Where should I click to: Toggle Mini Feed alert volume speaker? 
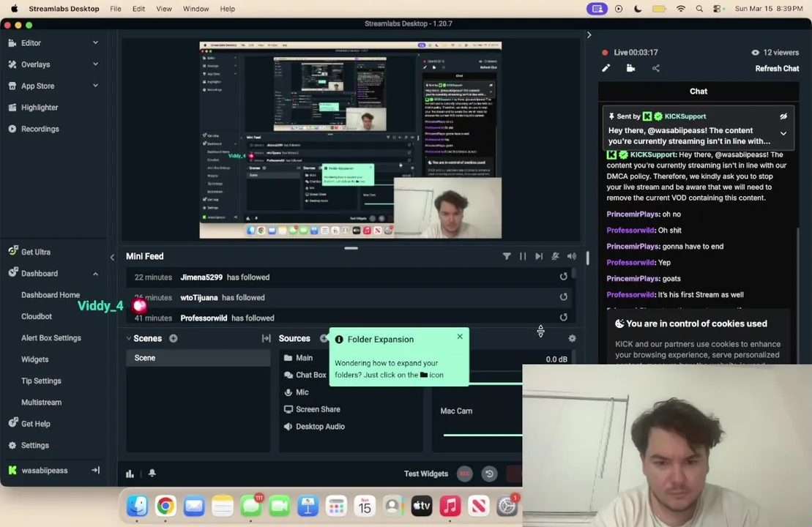point(572,256)
